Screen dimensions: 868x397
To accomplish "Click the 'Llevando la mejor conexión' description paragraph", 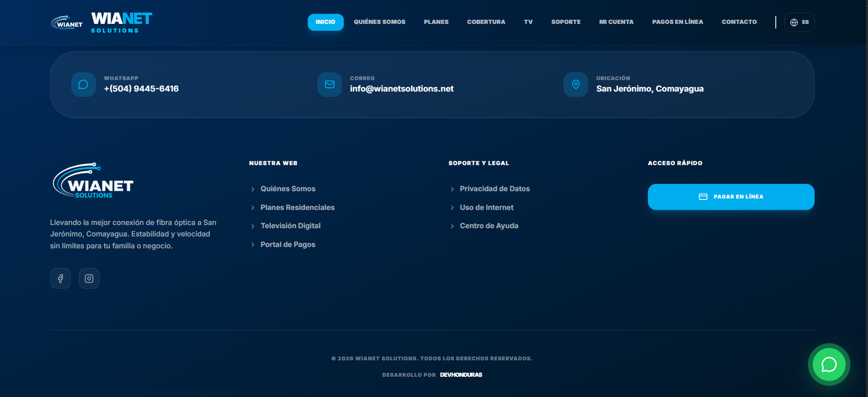I will click(133, 234).
